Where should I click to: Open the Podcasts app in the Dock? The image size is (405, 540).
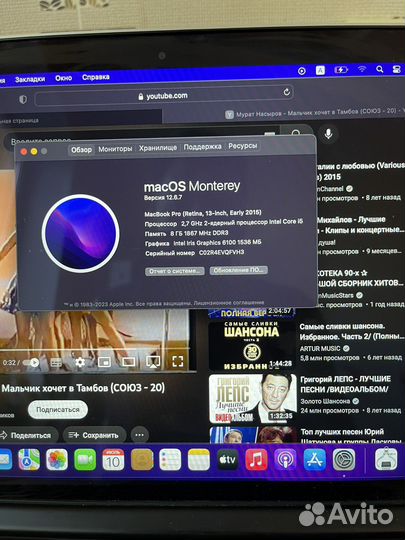click(285, 460)
